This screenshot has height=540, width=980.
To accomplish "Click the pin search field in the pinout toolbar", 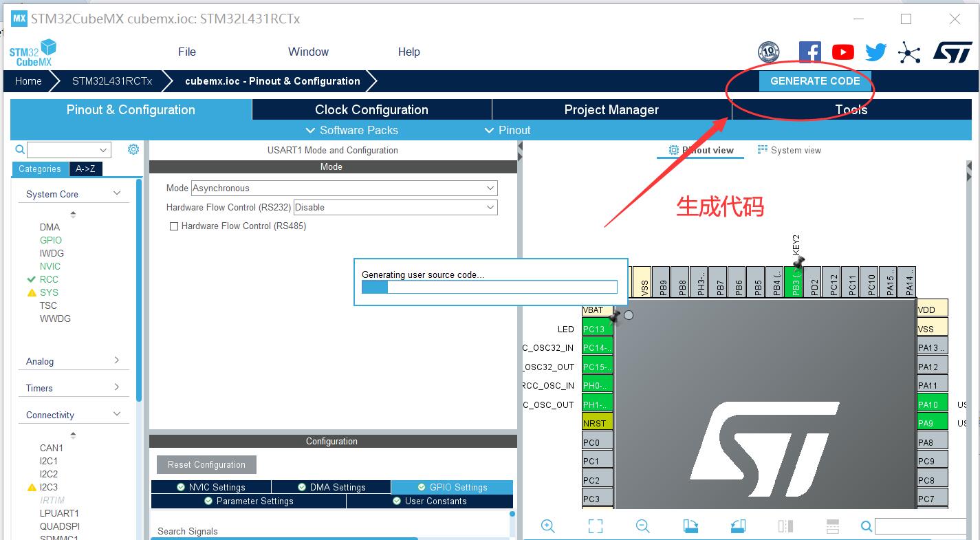I will tap(922, 526).
